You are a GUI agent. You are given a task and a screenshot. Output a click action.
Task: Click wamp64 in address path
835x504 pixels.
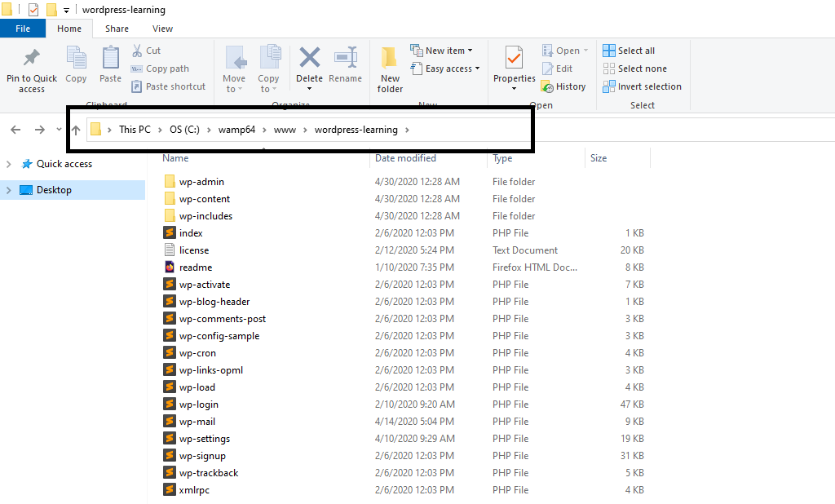(x=236, y=130)
